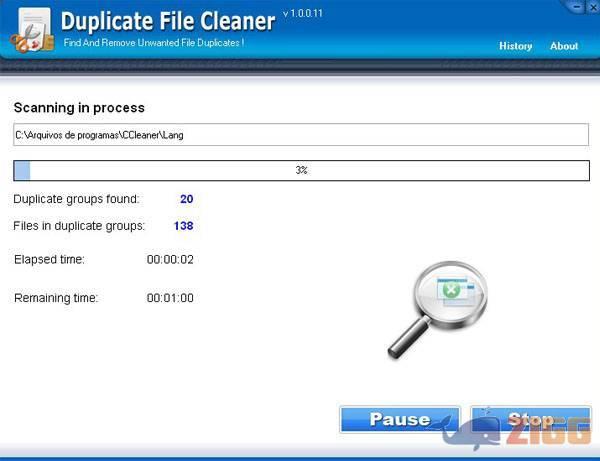Pause the scanning process
Image resolution: width=600 pixels, height=461 pixels.
[400, 420]
